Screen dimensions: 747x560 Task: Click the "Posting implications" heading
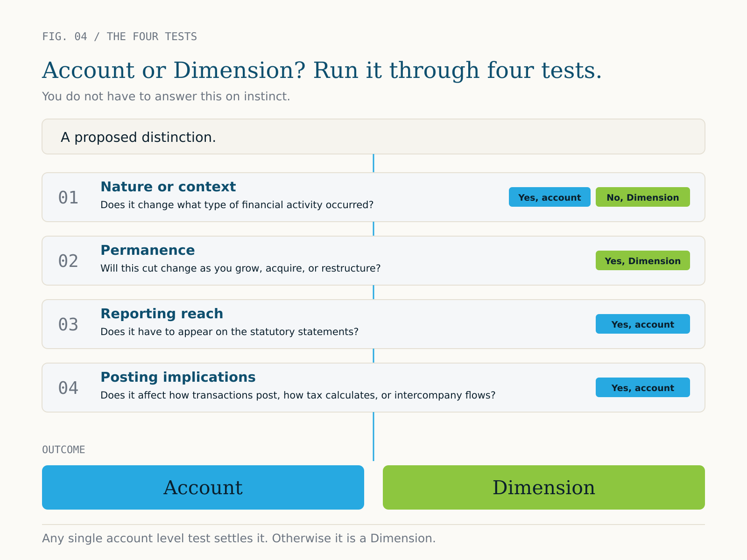[178, 377]
